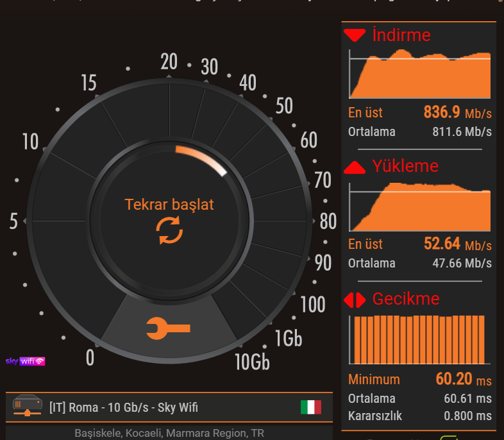The width and height of the screenshot is (504, 440).
Task: Click the 836.9 Mb/s peak download value
Action: 457,113
